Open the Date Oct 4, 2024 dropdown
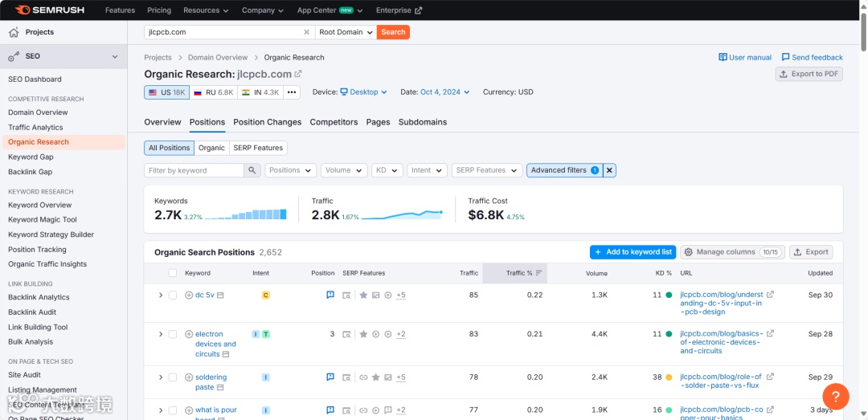Viewport: 868px width, 420px height. [444, 92]
